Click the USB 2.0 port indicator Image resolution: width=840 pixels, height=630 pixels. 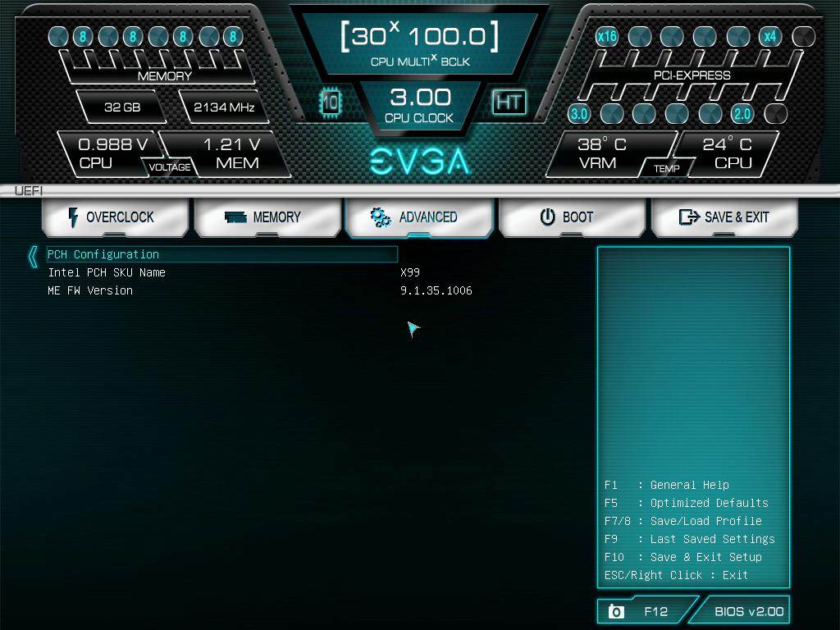pyautogui.click(x=742, y=114)
